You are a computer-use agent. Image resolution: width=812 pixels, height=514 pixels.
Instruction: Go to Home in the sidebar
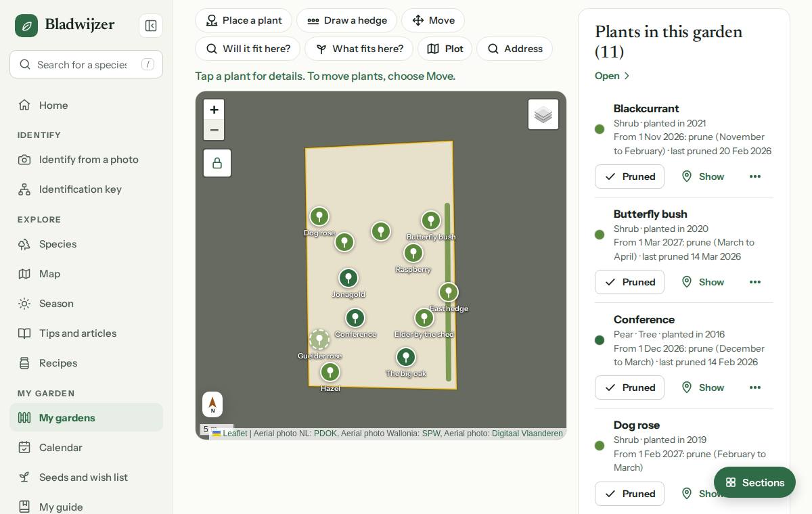[86, 106]
